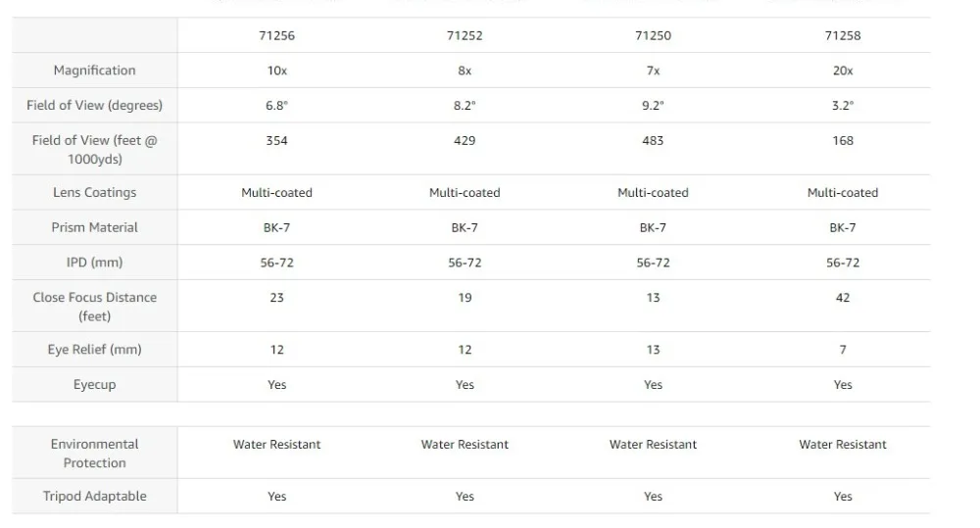Screen dimensions: 980x528
Task: Click the model number 71256 header
Action: pos(277,35)
